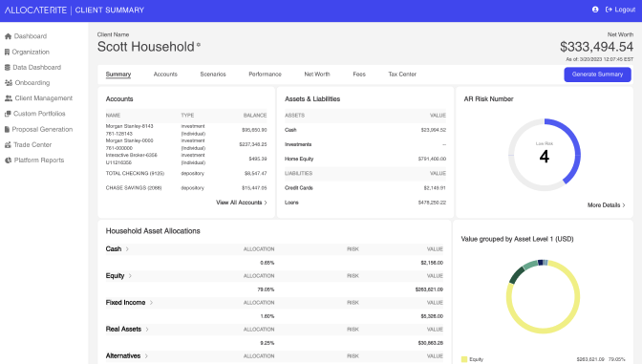Click the Home Equity asset row
The width and height of the screenshot is (642, 364).
pos(365,159)
